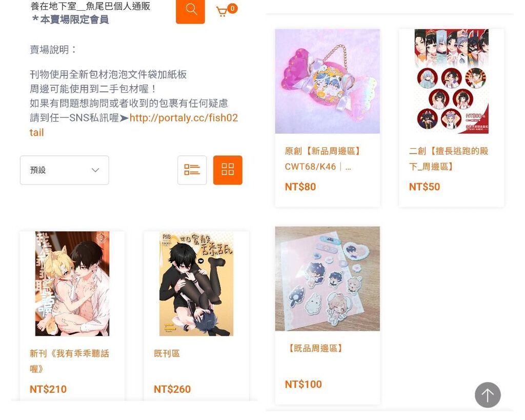Open the shopping cart icon
Screen dimensions: 525x420
click(221, 12)
